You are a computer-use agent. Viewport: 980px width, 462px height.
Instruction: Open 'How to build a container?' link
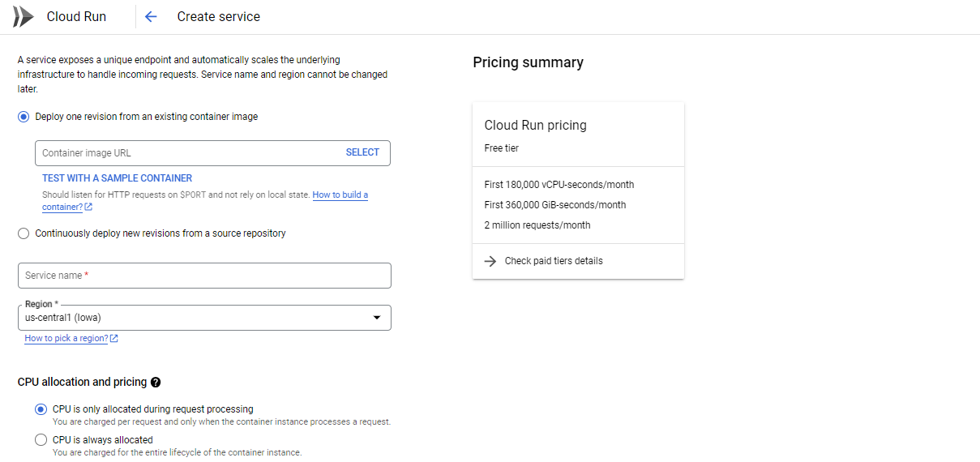(x=205, y=201)
